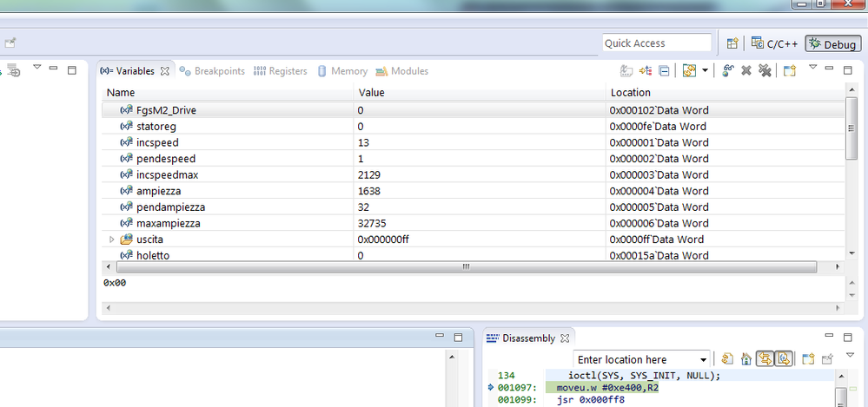Switch to the C/C++ perspective
Screen dimensions: 868x407
coord(773,43)
